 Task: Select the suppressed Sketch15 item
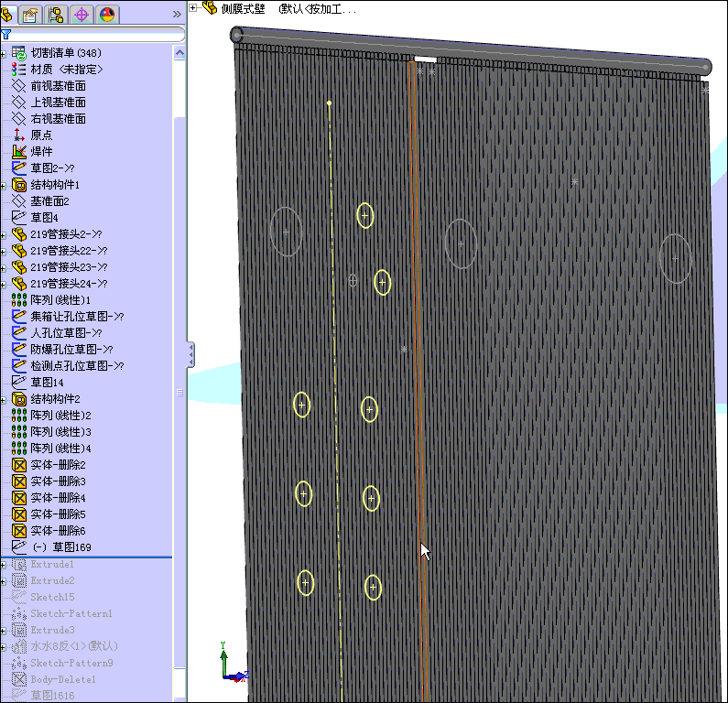(x=52, y=597)
